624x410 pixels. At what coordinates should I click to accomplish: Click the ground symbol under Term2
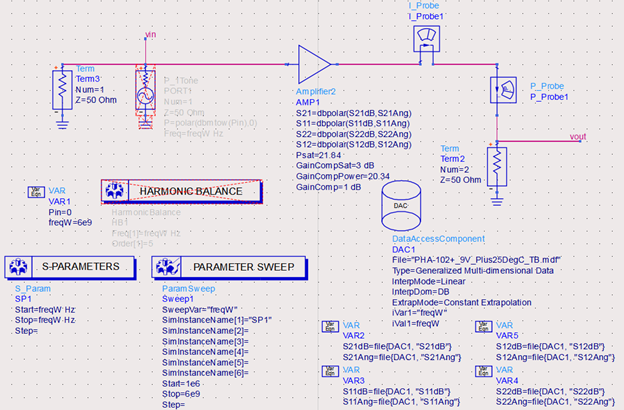[497, 201]
